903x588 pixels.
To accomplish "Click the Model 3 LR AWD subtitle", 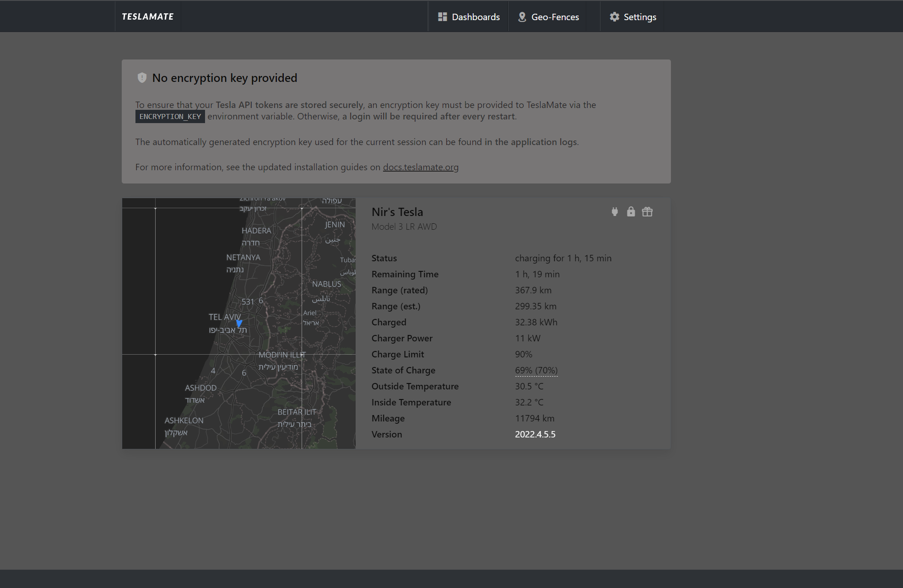I will tap(404, 227).
